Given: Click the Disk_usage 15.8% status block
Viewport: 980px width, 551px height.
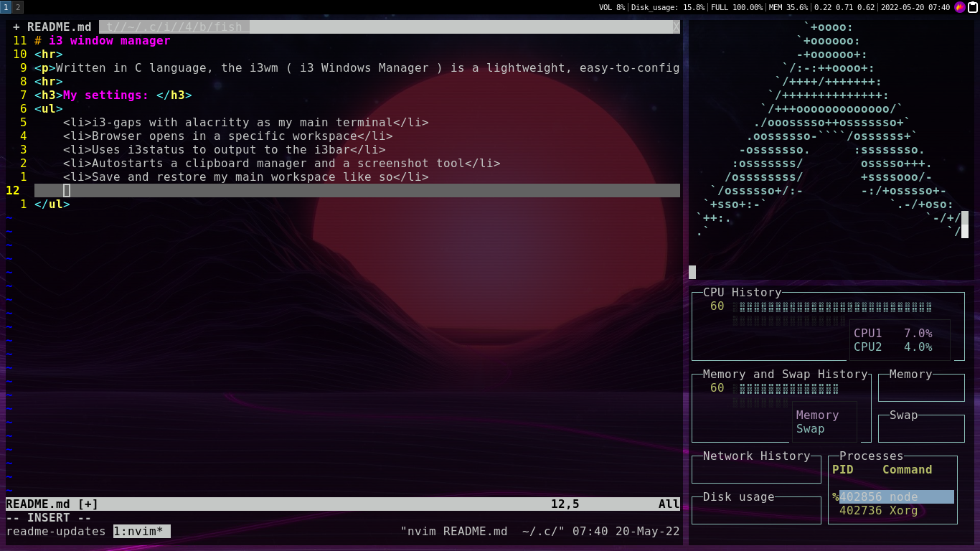Looking at the screenshot, I should [x=668, y=7].
